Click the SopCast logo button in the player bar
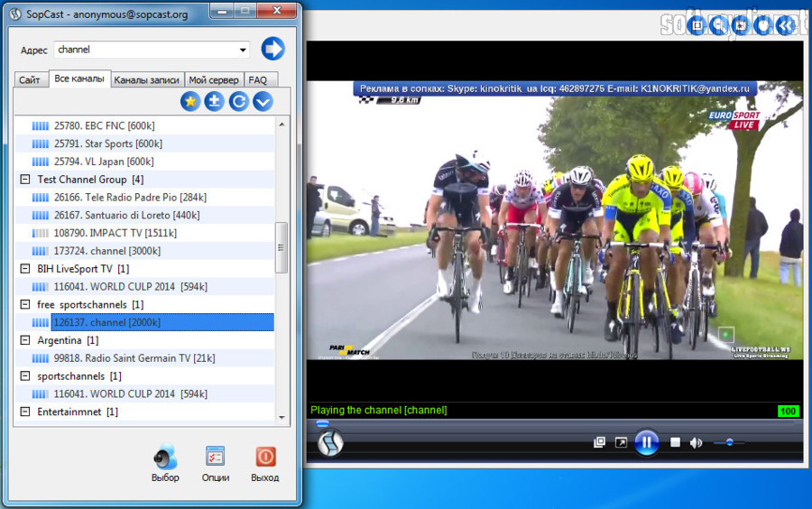 coord(330,443)
